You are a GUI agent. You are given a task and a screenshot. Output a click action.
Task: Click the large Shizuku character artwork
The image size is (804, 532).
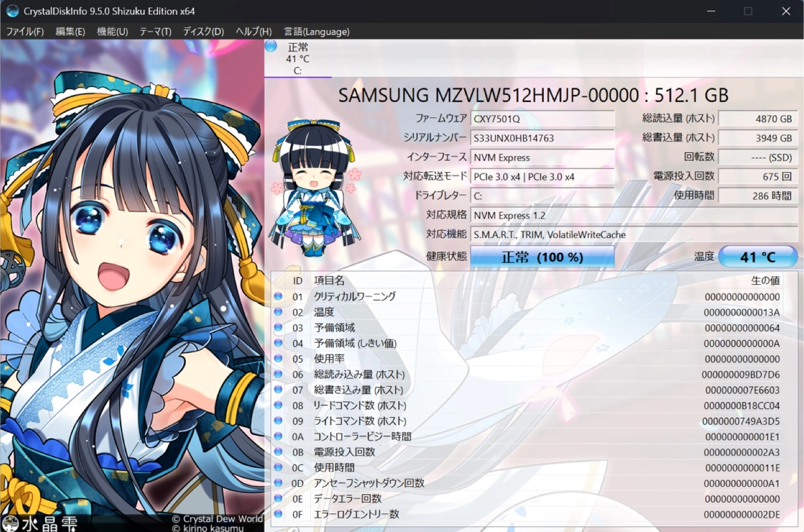point(132,285)
